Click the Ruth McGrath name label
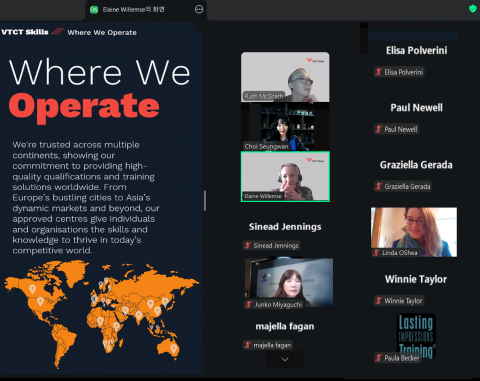 264,96
